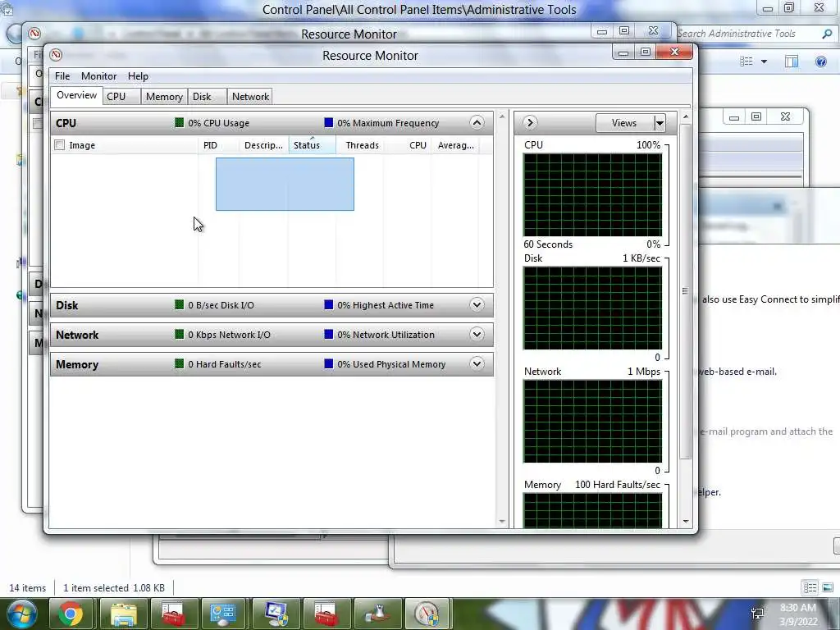Image resolution: width=840 pixels, height=630 pixels.
Task: Expand the Disk section chevron
Action: [x=477, y=305]
